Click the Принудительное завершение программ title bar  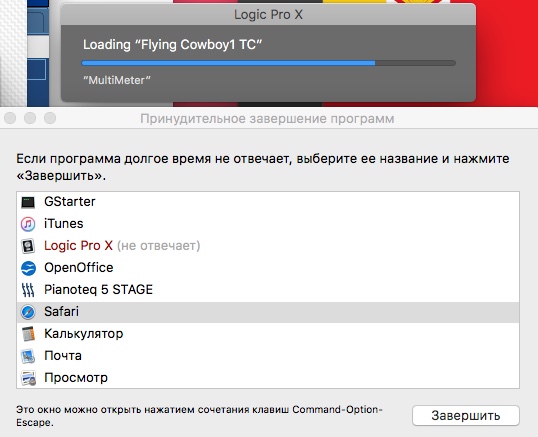(269, 119)
